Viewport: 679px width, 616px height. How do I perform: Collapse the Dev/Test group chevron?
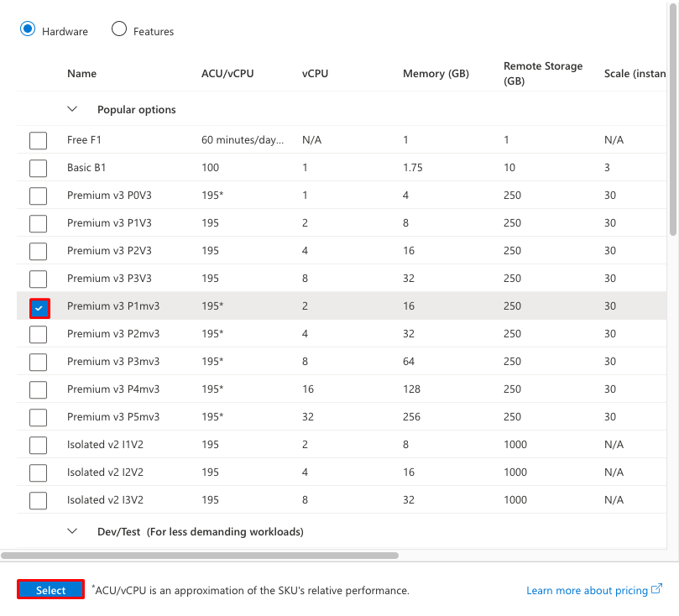pyautogui.click(x=73, y=531)
